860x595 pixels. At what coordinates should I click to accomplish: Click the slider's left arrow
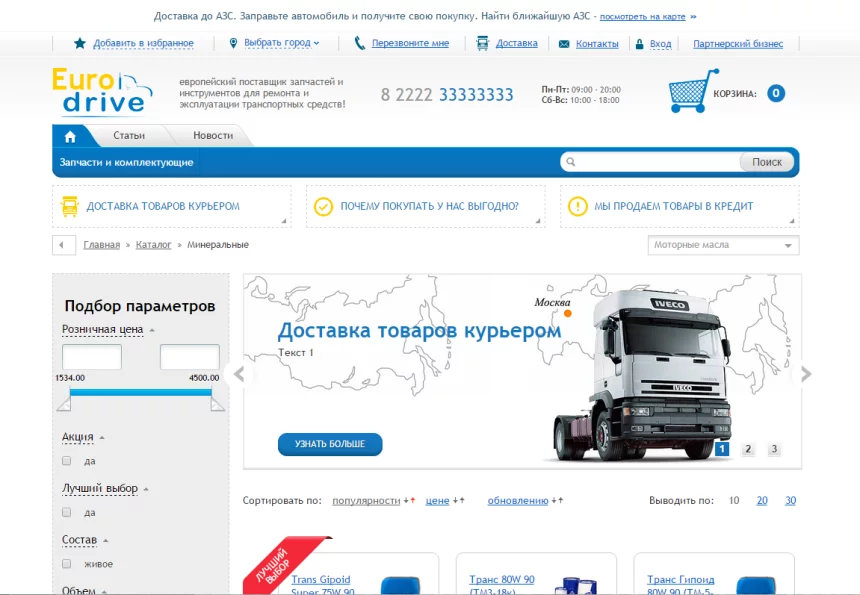pos(238,374)
